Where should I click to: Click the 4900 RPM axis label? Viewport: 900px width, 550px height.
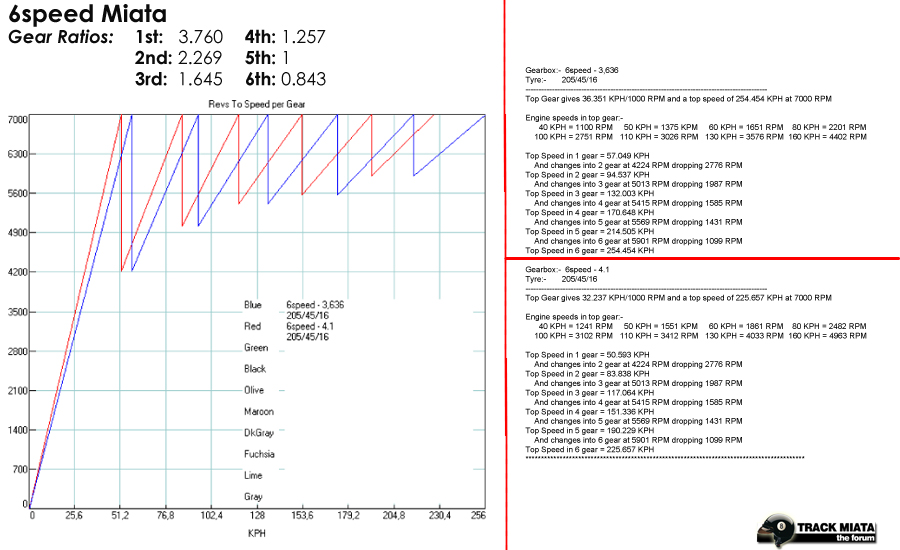point(17,233)
